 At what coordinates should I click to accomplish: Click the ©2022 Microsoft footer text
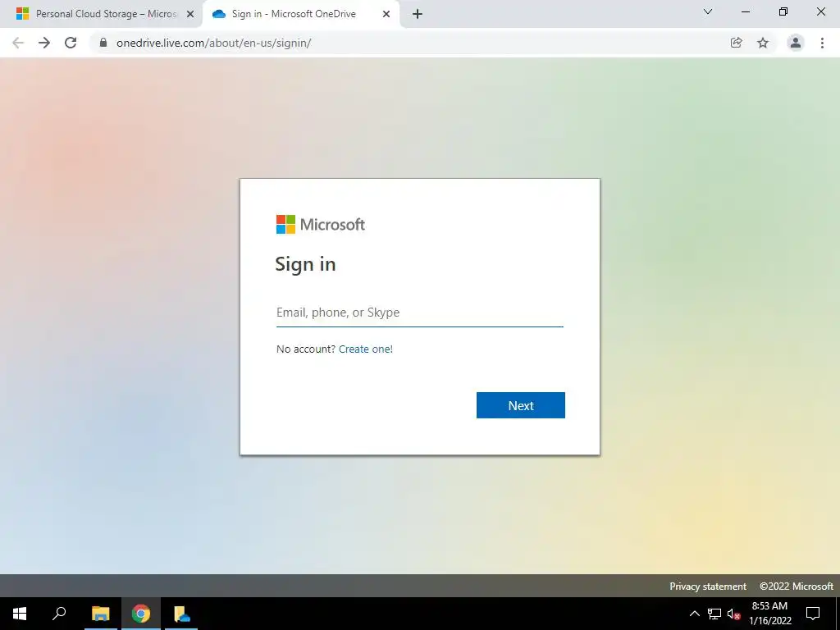pos(796,587)
